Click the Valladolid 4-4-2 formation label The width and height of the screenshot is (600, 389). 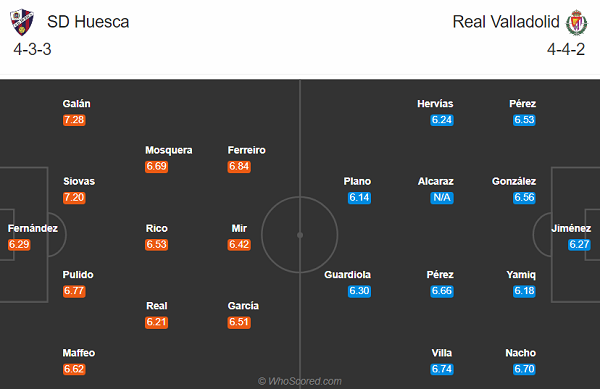coord(566,49)
